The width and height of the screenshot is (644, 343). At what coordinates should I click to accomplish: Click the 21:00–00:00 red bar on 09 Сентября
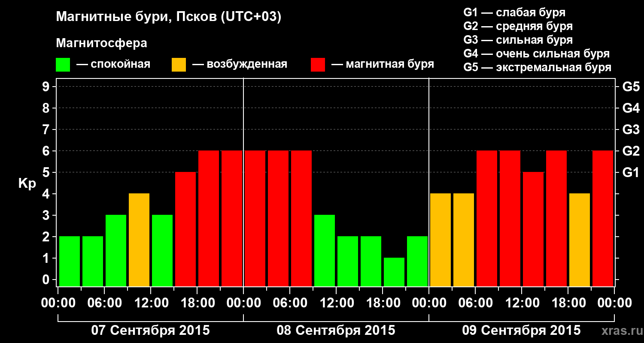point(603,218)
